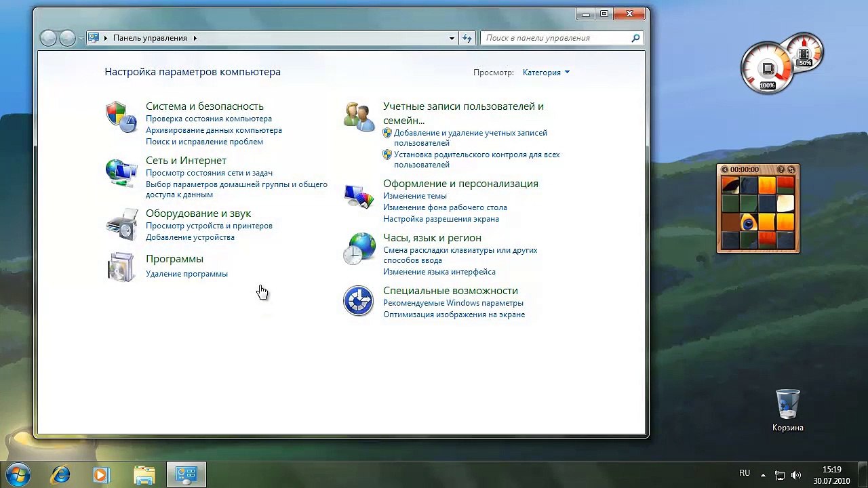This screenshot has height=488, width=868.
Task: Launch Internet Explorer from the taskbar
Action: click(x=61, y=474)
